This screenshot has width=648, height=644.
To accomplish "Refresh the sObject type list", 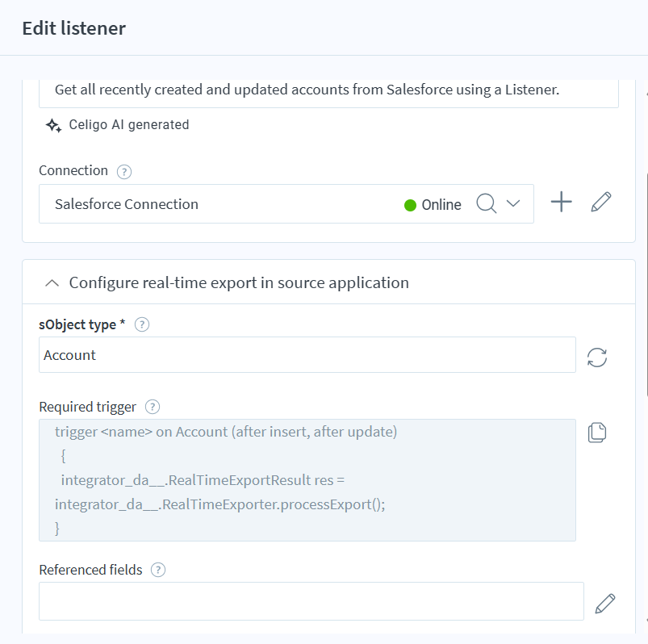I will click(597, 358).
